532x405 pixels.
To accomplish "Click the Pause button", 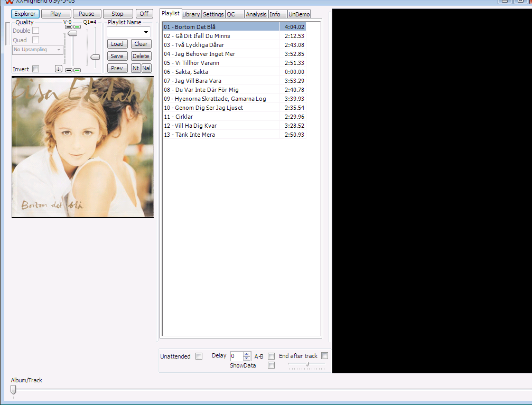I will click(x=87, y=14).
